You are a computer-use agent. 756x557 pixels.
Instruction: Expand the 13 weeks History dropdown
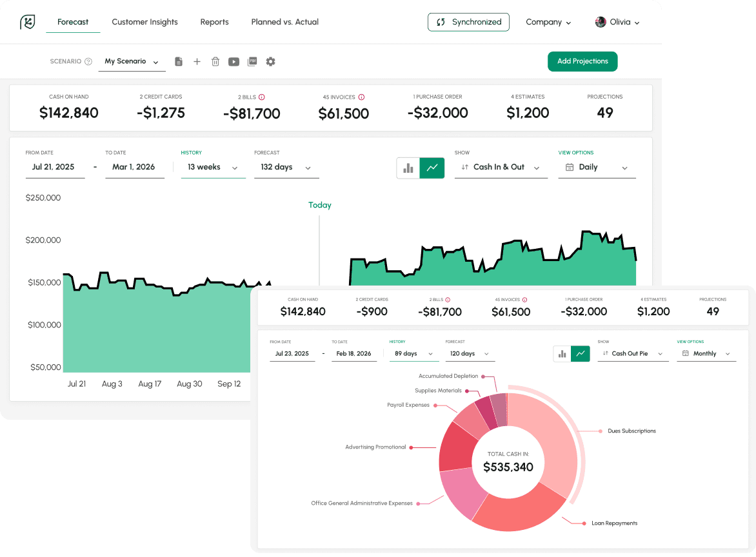(213, 168)
